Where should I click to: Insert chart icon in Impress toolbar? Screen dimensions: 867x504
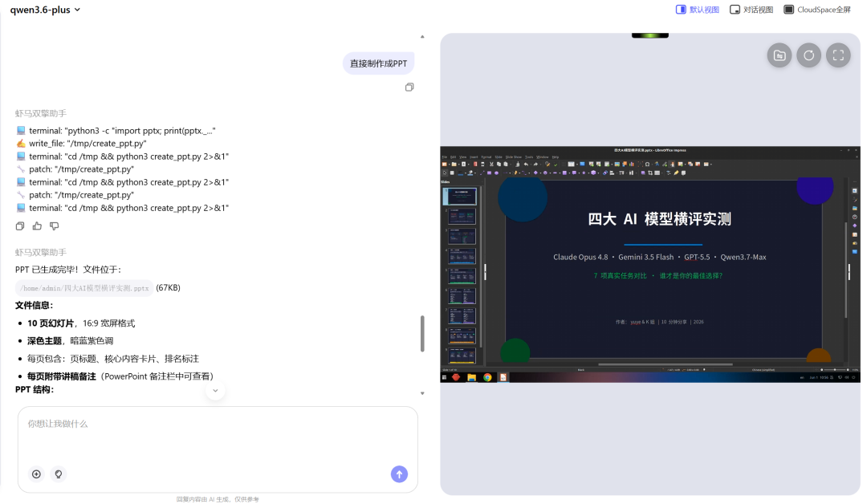[x=632, y=165]
